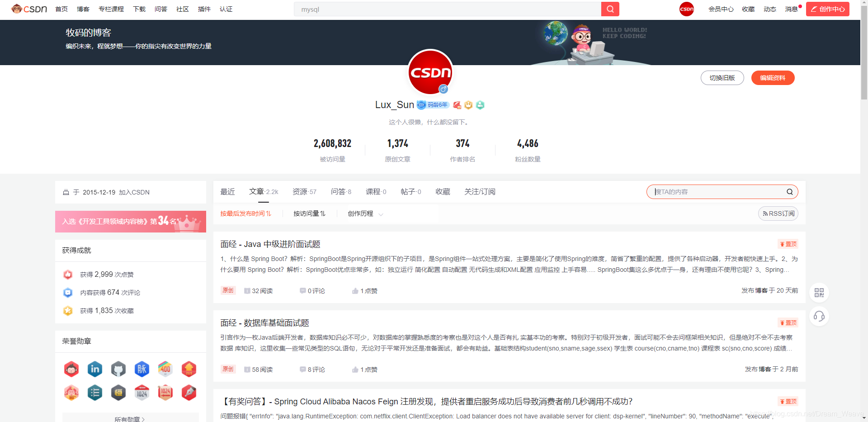
Task: Click the red 2020 medal
Action: 189,369
